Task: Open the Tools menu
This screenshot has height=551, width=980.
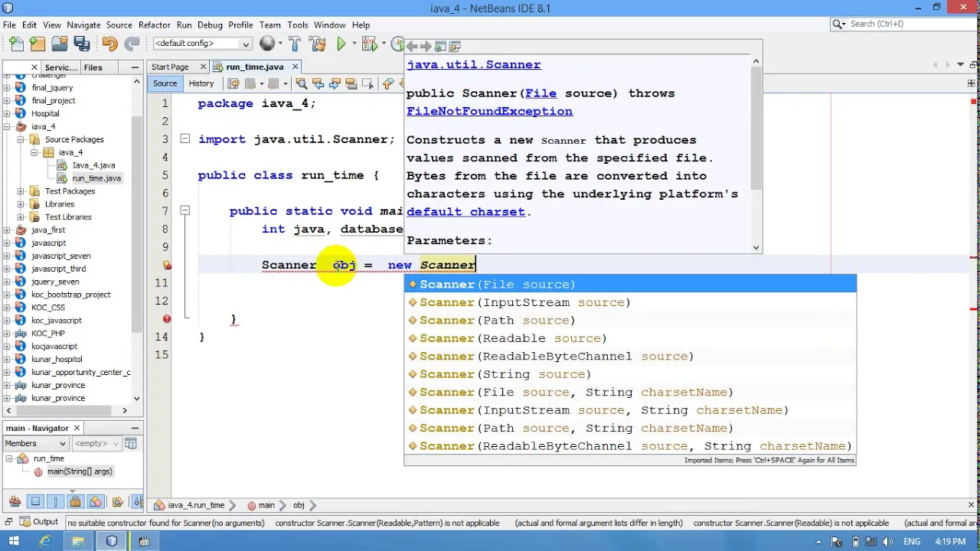Action: point(298,24)
